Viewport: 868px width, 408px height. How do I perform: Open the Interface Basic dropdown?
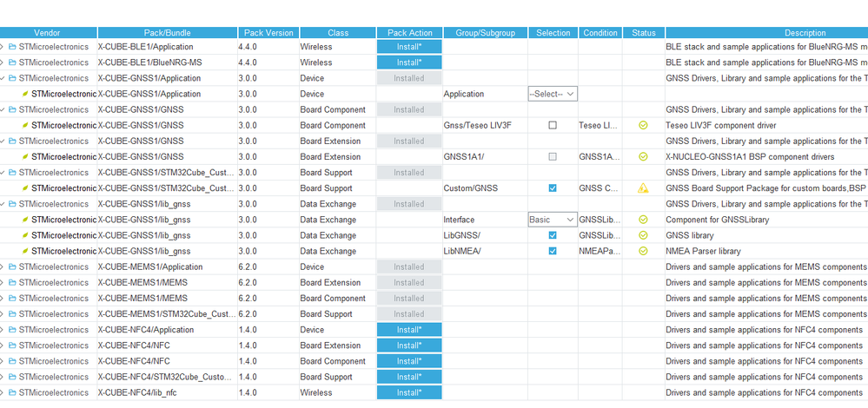coord(553,220)
